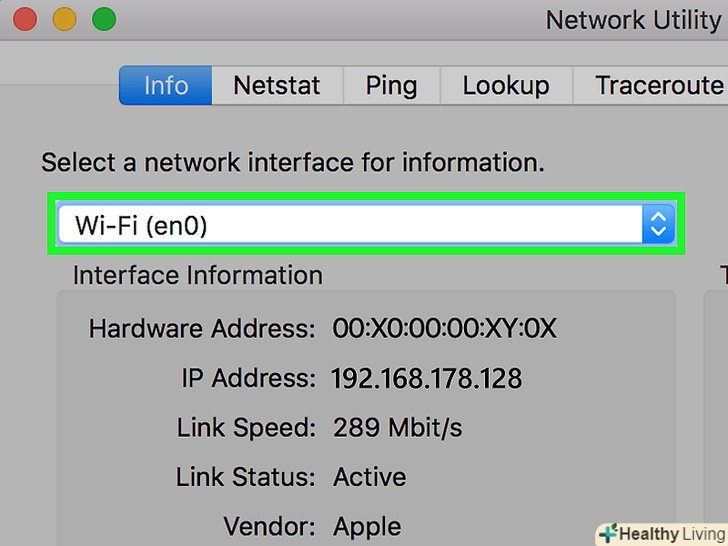Click the yellow minimize window button
The image size is (728, 546).
[x=64, y=18]
